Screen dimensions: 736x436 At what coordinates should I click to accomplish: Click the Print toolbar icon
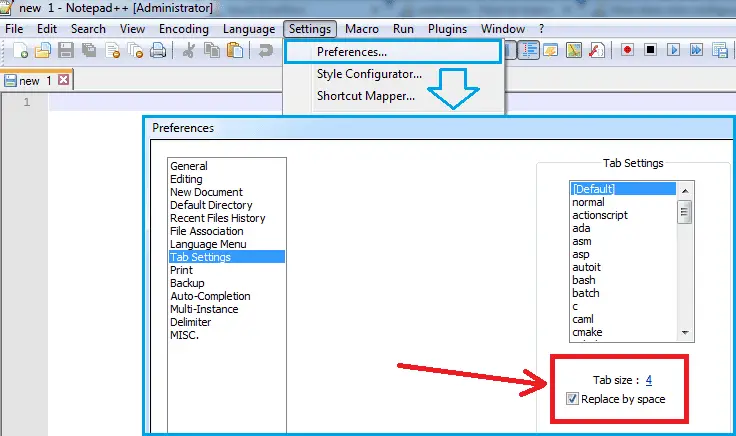point(158,50)
